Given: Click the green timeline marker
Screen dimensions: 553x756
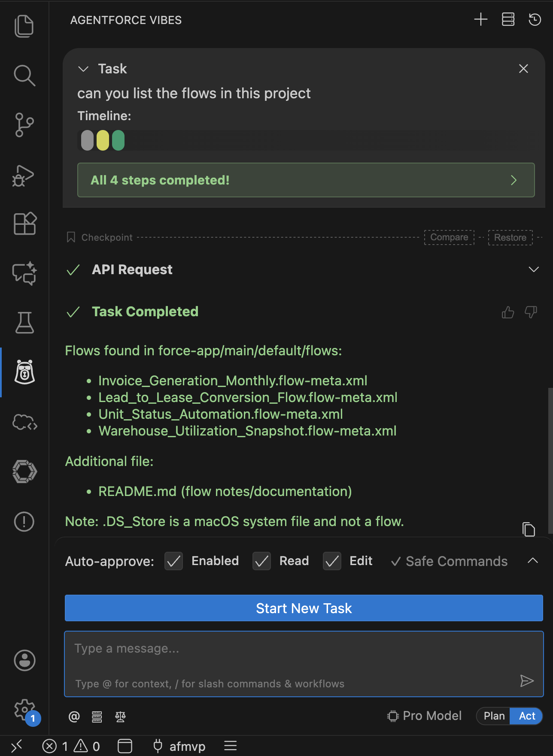Looking at the screenshot, I should 118,141.
